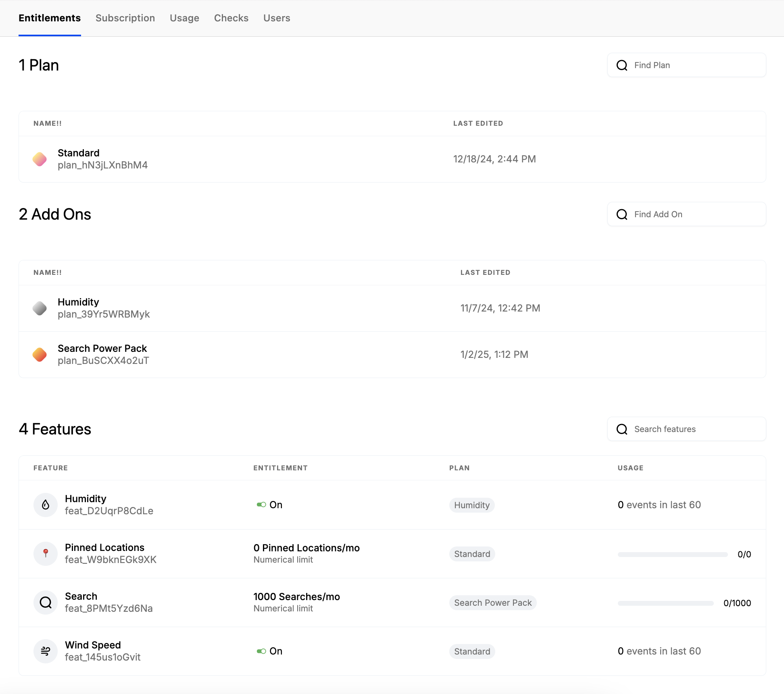Toggle the Wind Speed On switch

click(x=261, y=651)
